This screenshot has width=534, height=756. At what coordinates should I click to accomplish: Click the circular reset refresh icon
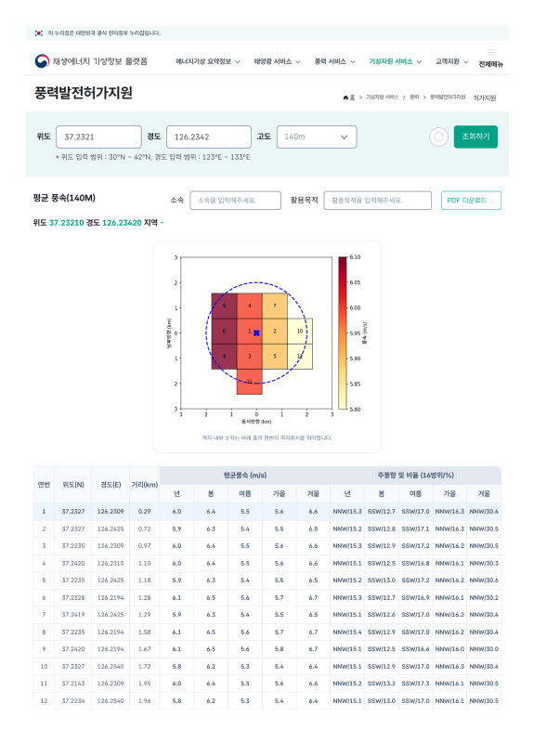(x=438, y=137)
